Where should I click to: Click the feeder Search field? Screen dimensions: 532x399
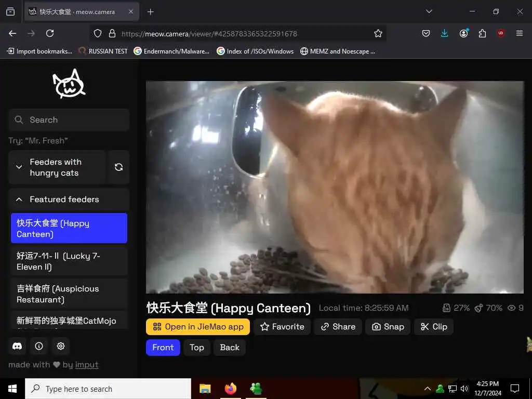(x=69, y=120)
